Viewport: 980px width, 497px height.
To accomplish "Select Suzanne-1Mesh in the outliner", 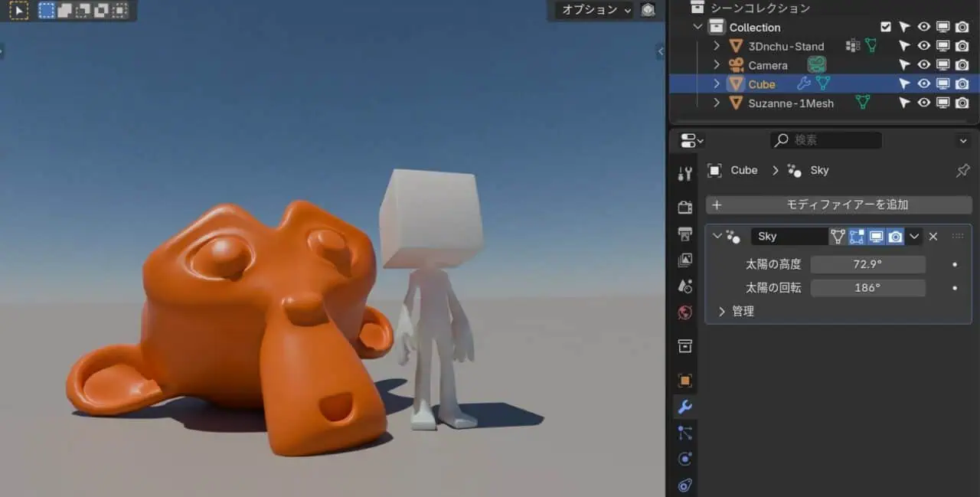I will click(791, 103).
